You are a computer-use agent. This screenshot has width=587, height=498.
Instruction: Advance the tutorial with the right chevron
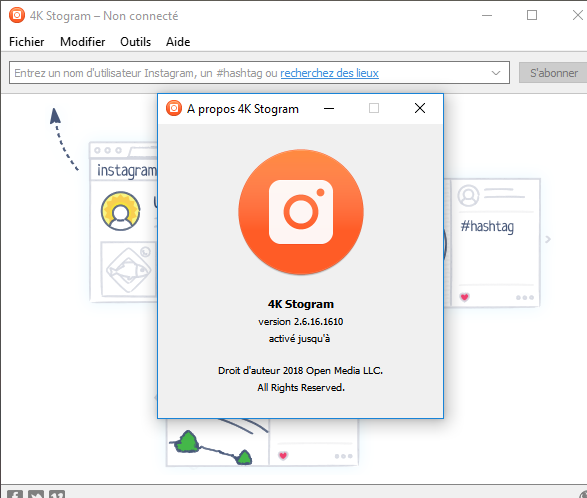click(x=548, y=239)
